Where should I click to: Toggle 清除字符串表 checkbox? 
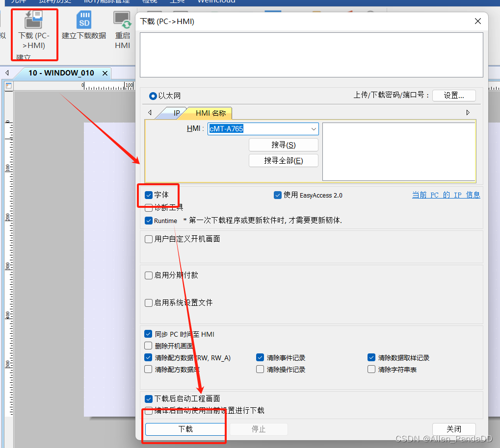point(371,369)
